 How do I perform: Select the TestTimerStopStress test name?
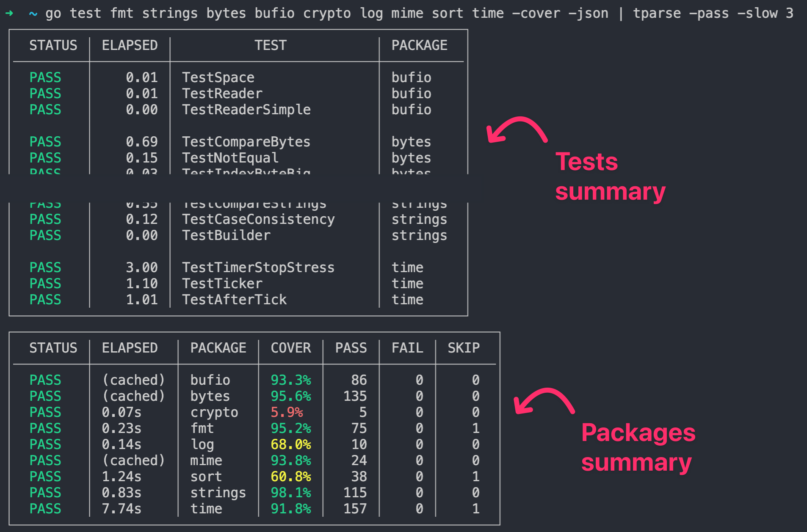[258, 267]
